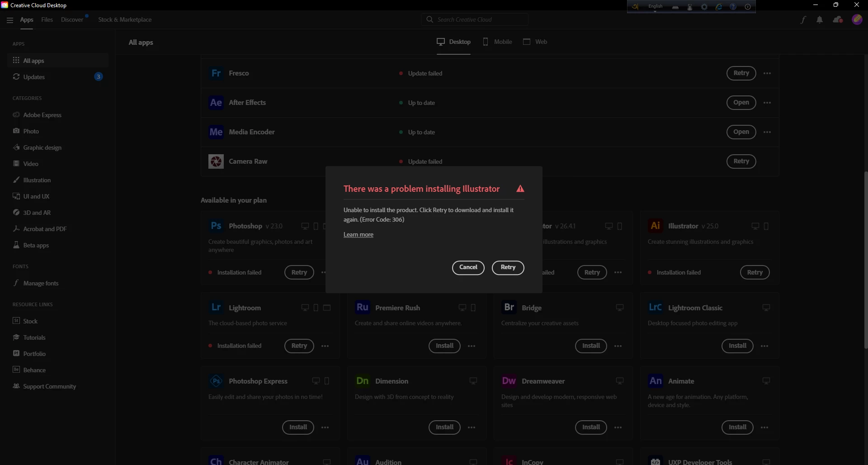
Task: Select the Desktop platform tab
Action: 453,42
